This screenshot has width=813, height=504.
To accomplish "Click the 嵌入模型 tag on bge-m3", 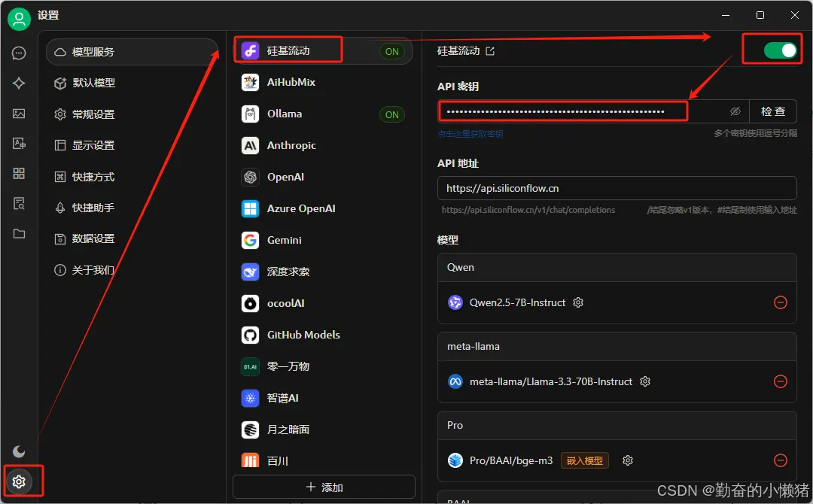I will [585, 460].
